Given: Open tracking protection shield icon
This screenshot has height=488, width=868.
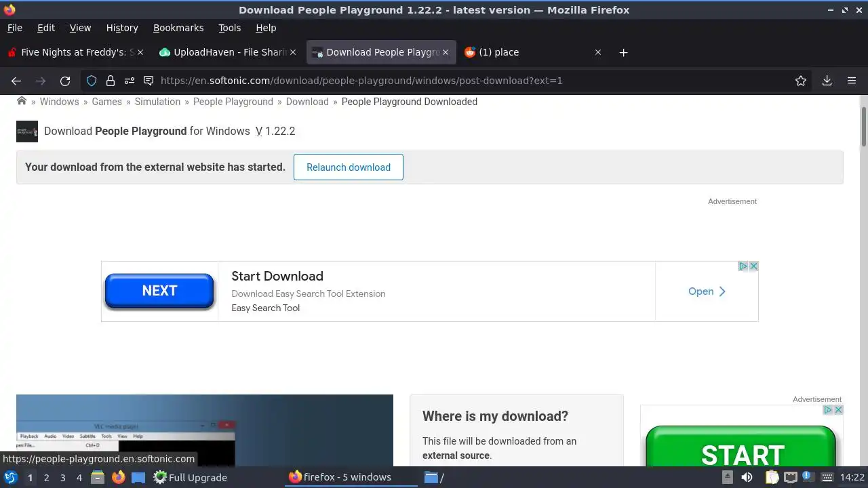Looking at the screenshot, I should click(92, 81).
